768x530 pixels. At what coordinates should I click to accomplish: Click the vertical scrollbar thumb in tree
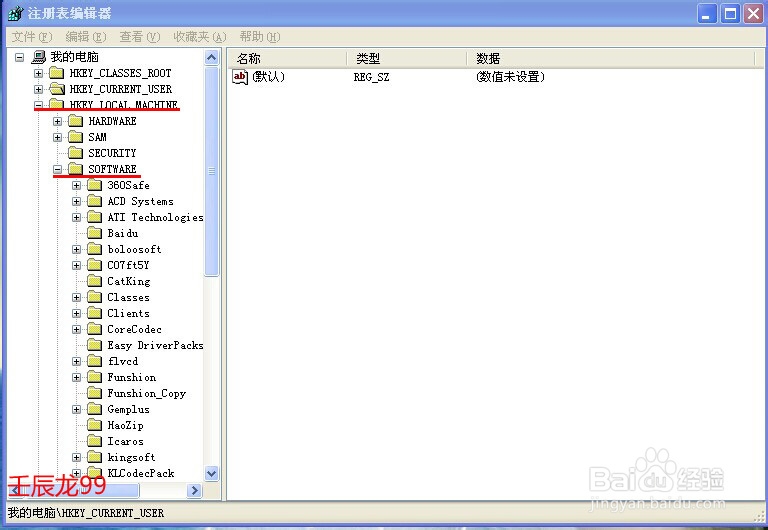pyautogui.click(x=212, y=171)
